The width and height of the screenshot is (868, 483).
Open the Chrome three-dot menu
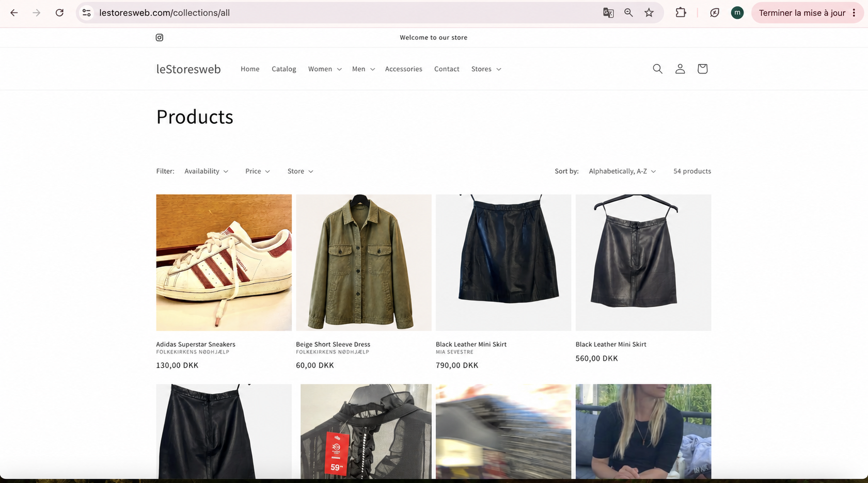(x=854, y=13)
